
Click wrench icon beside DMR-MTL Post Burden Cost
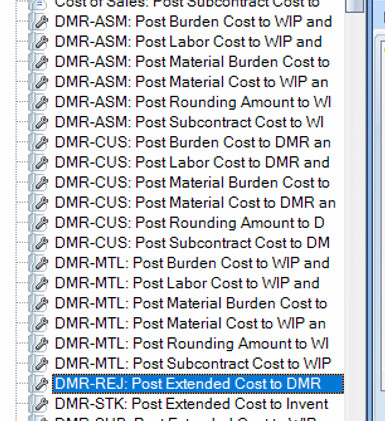[x=39, y=263]
